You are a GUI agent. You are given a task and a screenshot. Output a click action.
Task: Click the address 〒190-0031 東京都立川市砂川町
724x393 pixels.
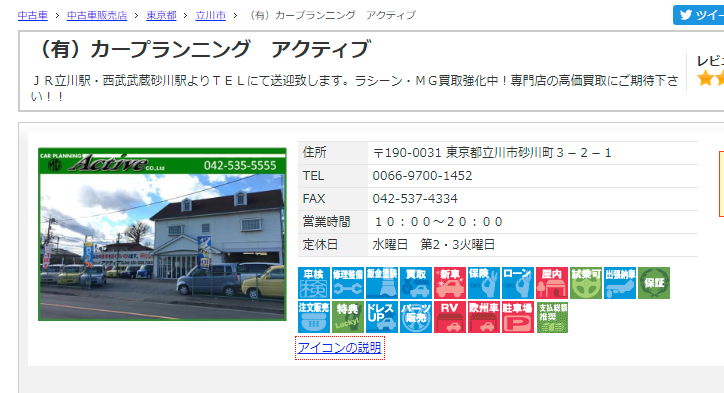(492, 152)
